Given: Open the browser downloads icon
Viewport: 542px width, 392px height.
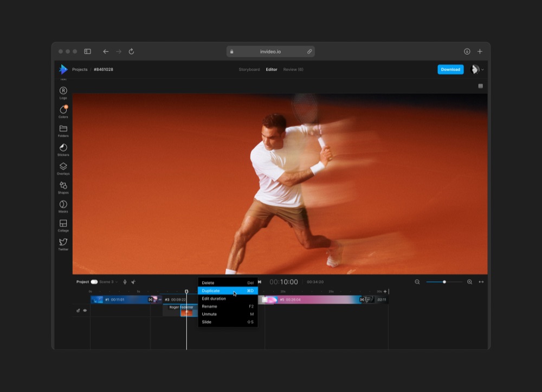Looking at the screenshot, I should click(467, 51).
